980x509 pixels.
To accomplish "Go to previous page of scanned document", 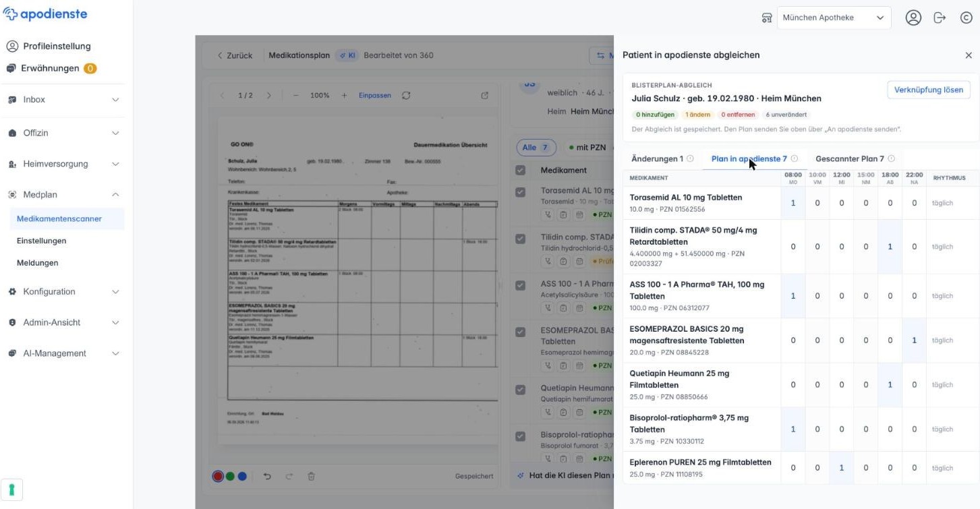I will pos(223,96).
